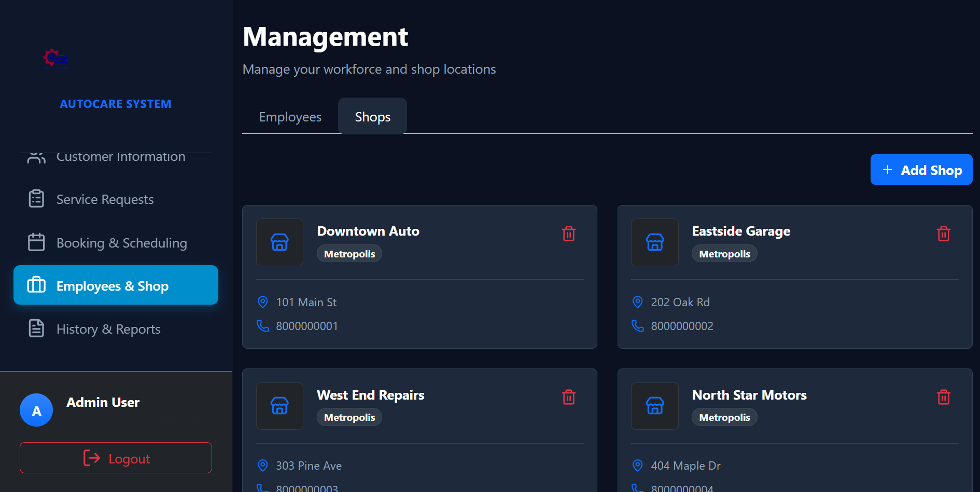Image resolution: width=980 pixels, height=492 pixels.
Task: Click the phone icon beside 8000000001
Action: click(x=263, y=326)
